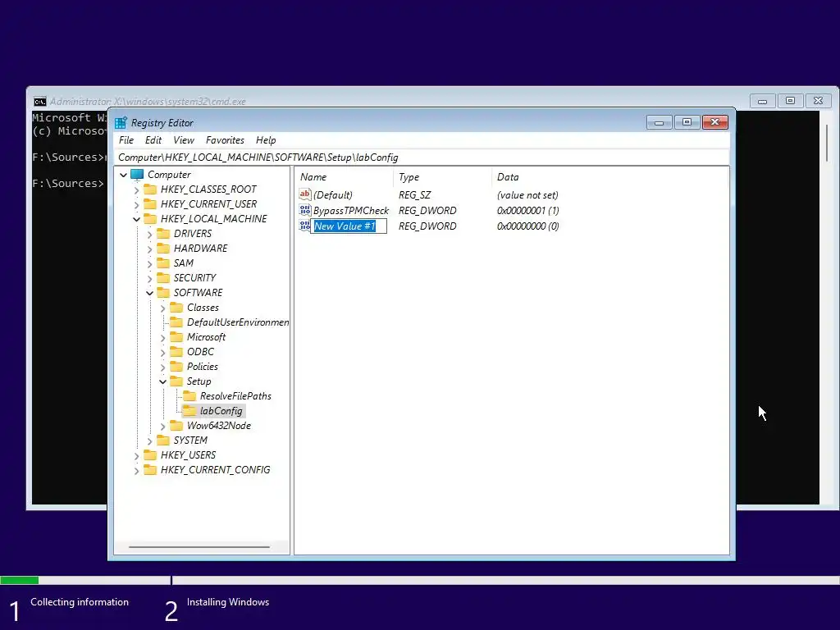This screenshot has height=630, width=840.
Task: Click the REG_SZ type cell
Action: (414, 195)
